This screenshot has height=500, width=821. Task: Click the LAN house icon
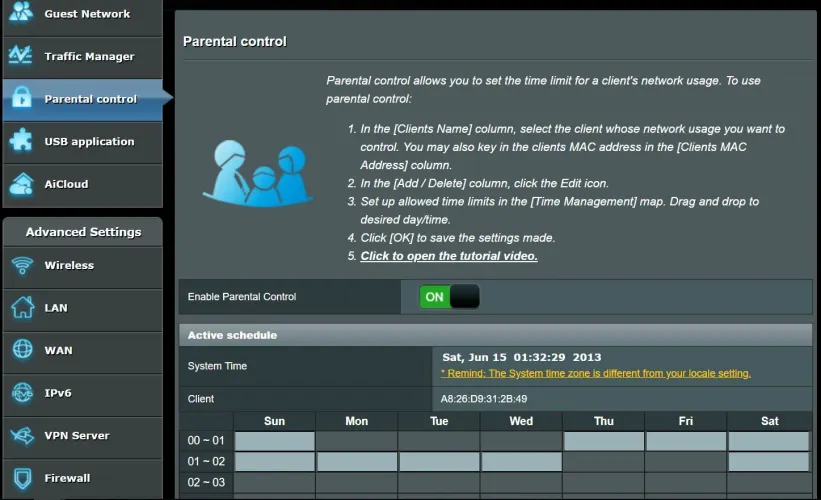point(22,308)
